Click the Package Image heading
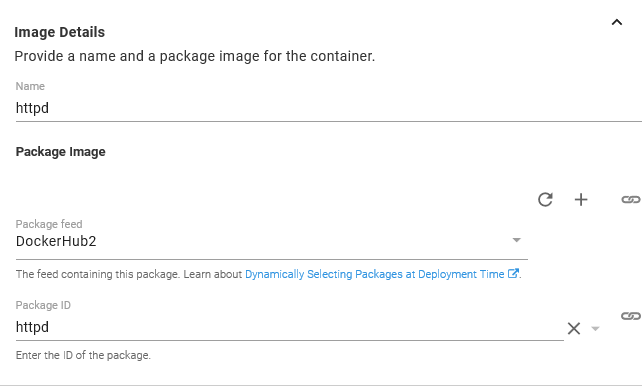The width and height of the screenshot is (642, 386). click(61, 151)
